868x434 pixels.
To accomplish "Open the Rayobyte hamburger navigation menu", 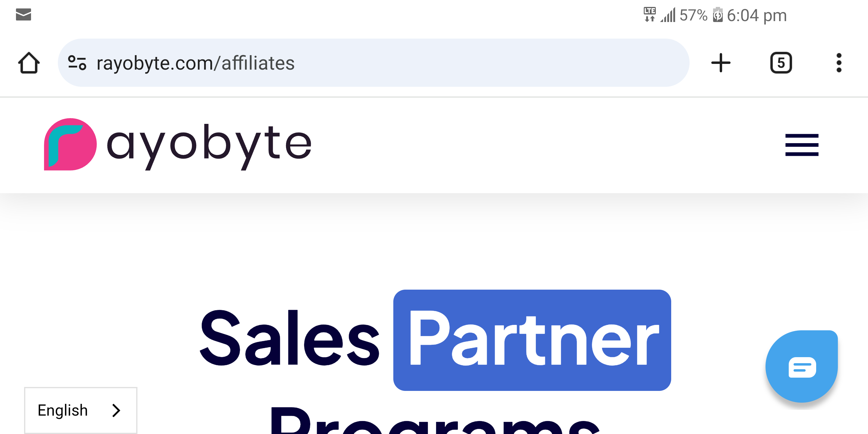I will pyautogui.click(x=802, y=145).
